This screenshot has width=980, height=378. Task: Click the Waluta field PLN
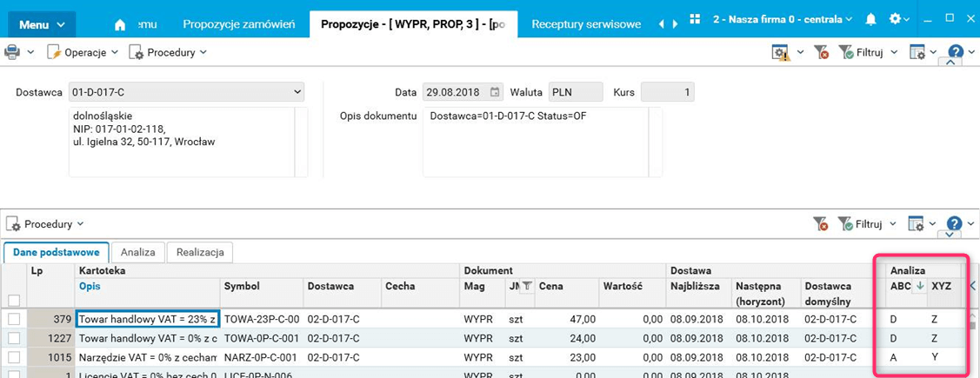(x=575, y=92)
